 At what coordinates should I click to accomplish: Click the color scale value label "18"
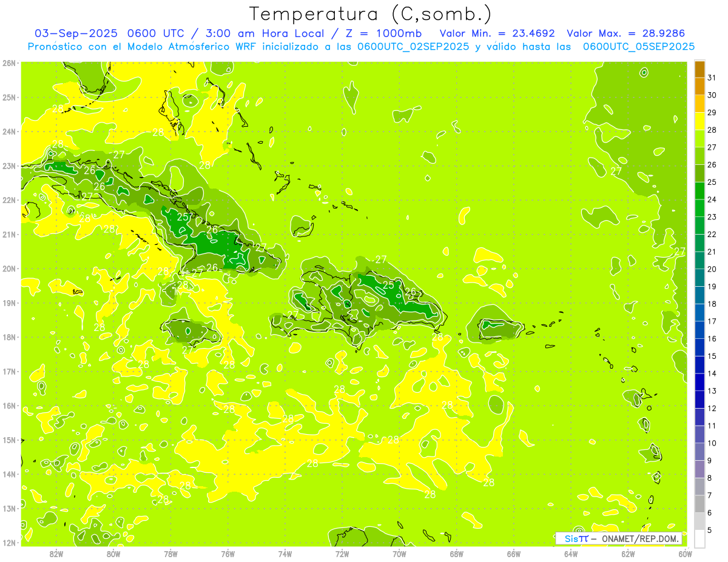(x=712, y=304)
